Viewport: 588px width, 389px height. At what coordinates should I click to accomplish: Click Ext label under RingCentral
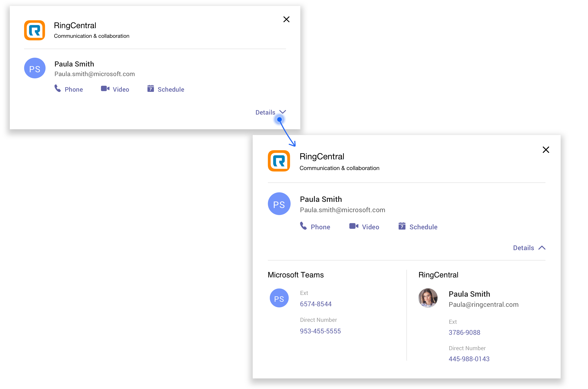pos(453,322)
